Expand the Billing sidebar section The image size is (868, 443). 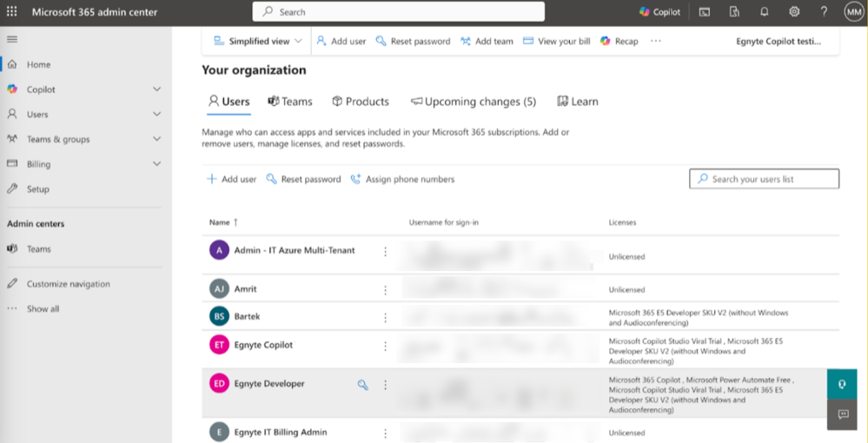(157, 164)
